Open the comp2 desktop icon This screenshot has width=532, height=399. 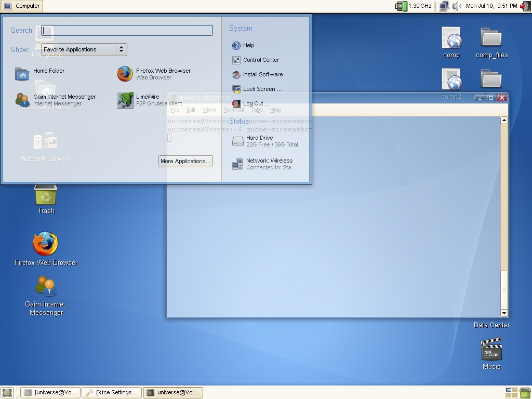pos(451,84)
